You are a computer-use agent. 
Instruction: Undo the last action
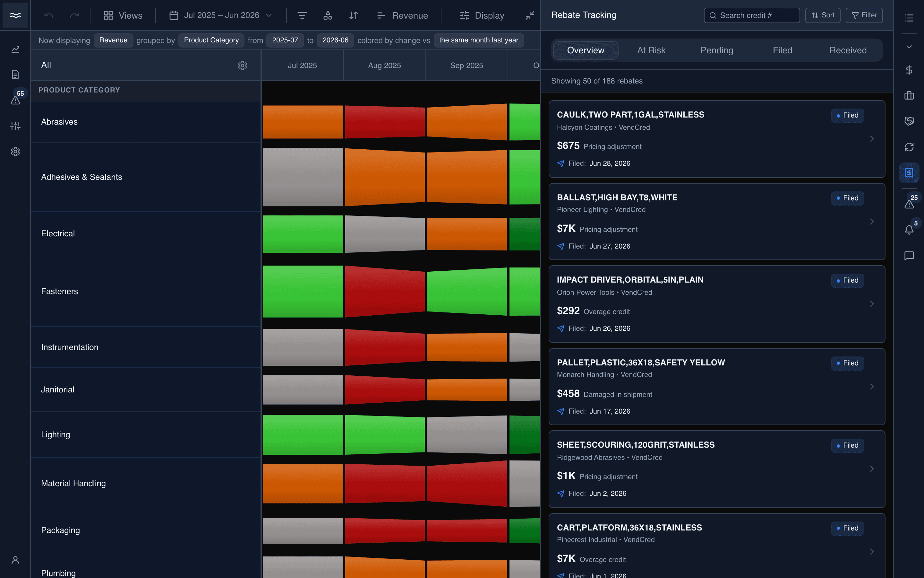[x=48, y=15]
